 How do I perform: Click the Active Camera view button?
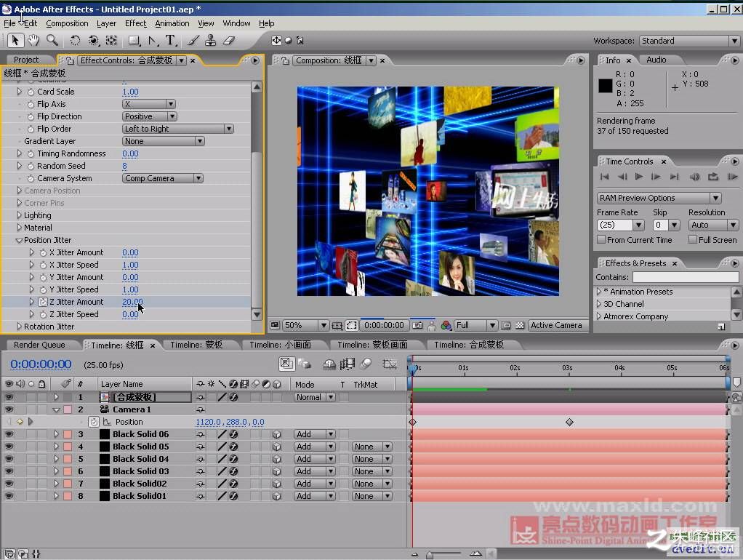[x=556, y=325]
